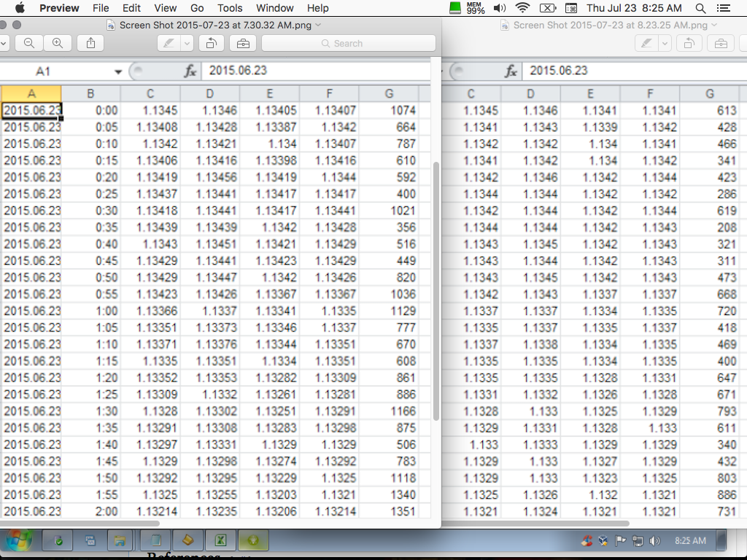Click the Excel icon in Windows taskbar
The height and width of the screenshot is (560, 747).
point(220,540)
